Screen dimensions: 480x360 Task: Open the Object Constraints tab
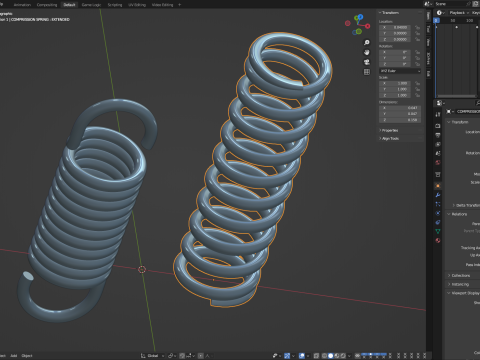click(438, 222)
